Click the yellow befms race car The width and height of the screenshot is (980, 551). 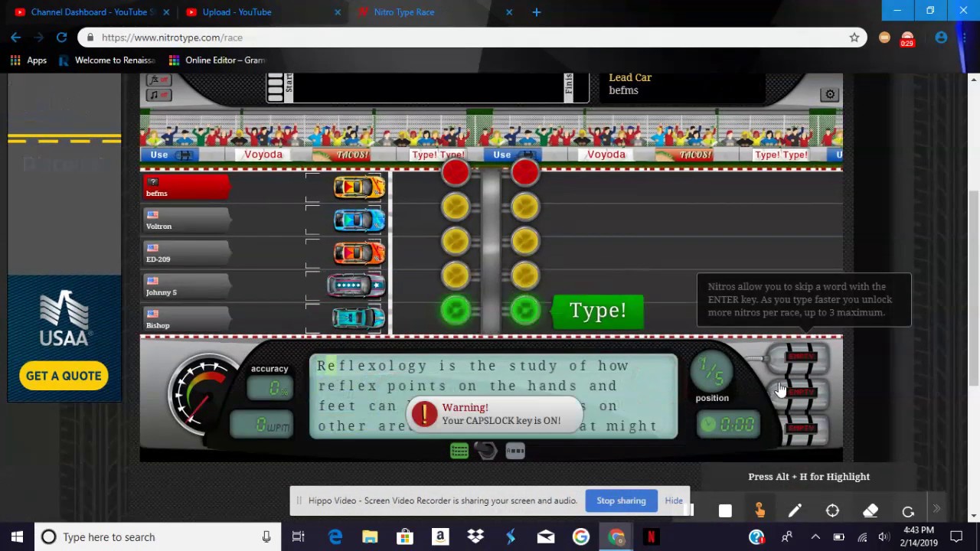point(359,187)
